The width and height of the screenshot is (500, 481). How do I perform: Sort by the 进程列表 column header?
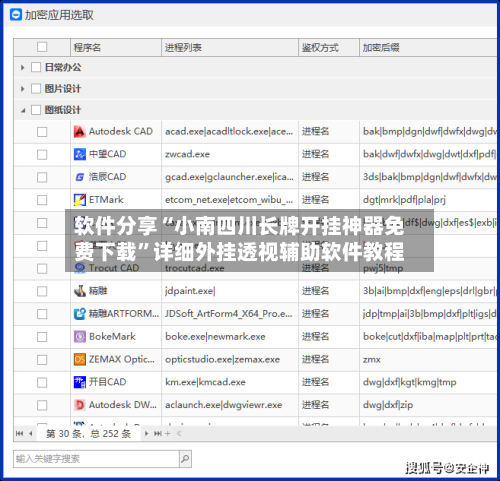click(x=230, y=47)
